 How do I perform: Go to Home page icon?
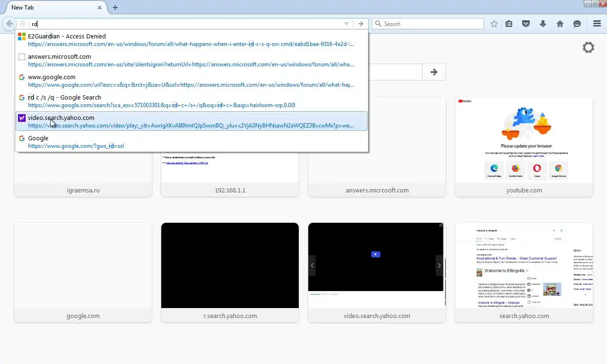pos(560,24)
